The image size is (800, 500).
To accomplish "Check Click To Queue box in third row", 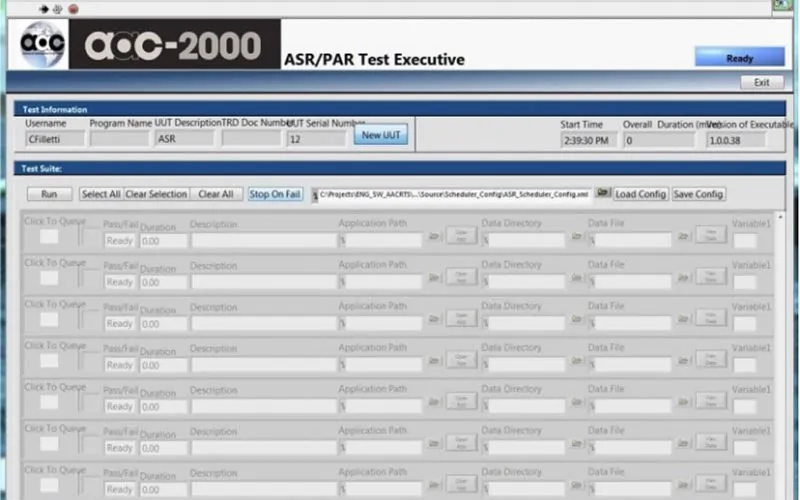I will tap(49, 319).
